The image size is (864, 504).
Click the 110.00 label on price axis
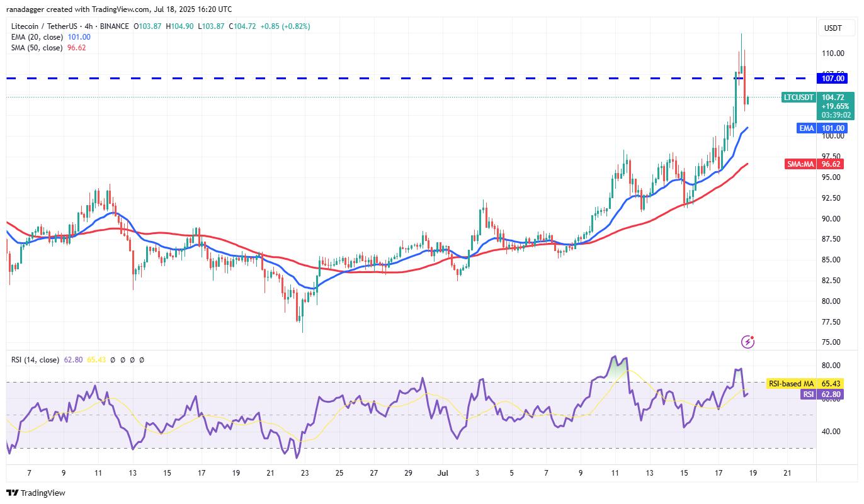click(833, 53)
